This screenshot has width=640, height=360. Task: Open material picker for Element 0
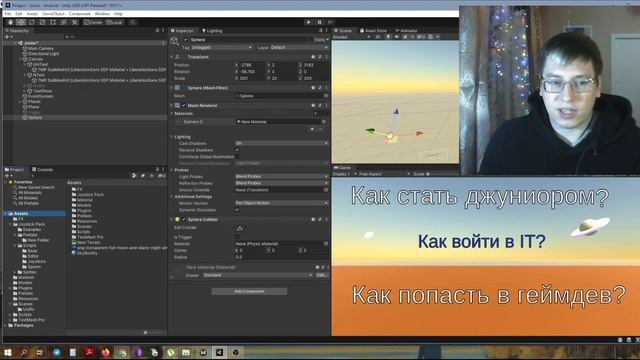tap(324, 122)
